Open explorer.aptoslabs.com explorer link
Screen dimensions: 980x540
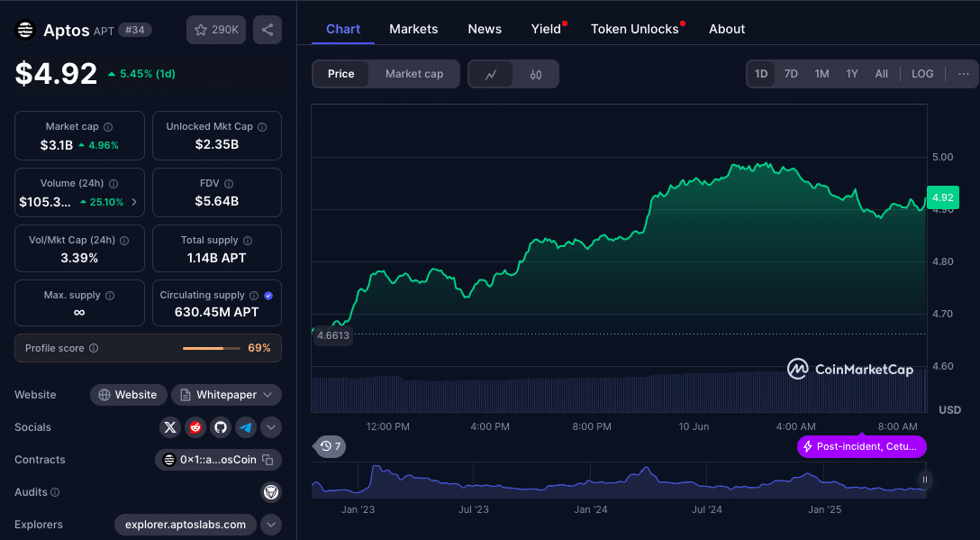coord(185,525)
